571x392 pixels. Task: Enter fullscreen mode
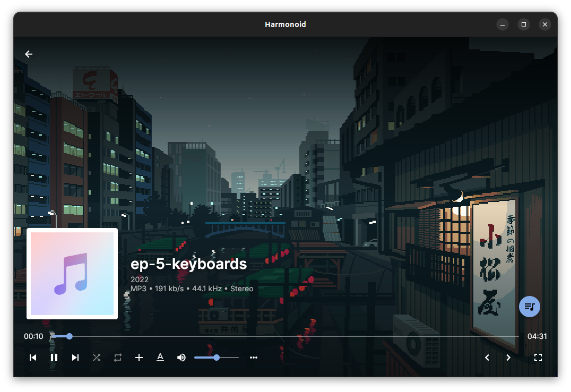click(538, 357)
